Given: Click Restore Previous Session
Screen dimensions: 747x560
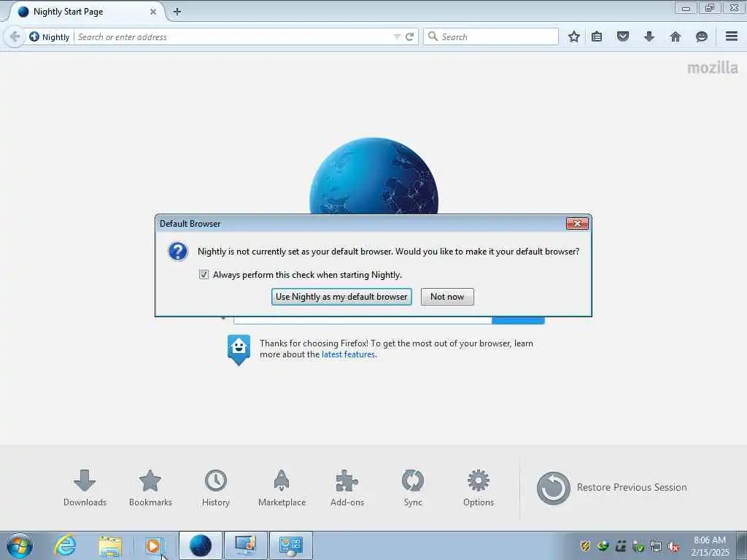Looking at the screenshot, I should pos(612,488).
